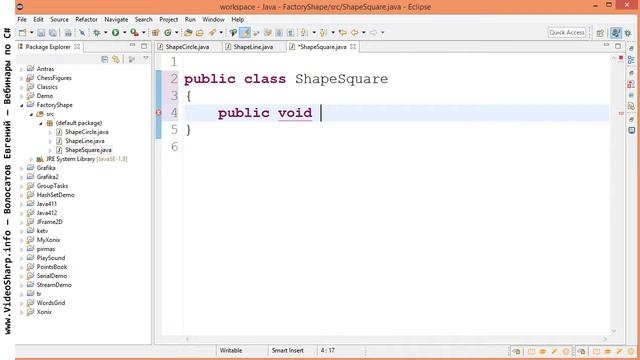Switch to the ShapeCircle.java tab
Image resolution: width=640 pixels, height=360 pixels.
pos(187,47)
